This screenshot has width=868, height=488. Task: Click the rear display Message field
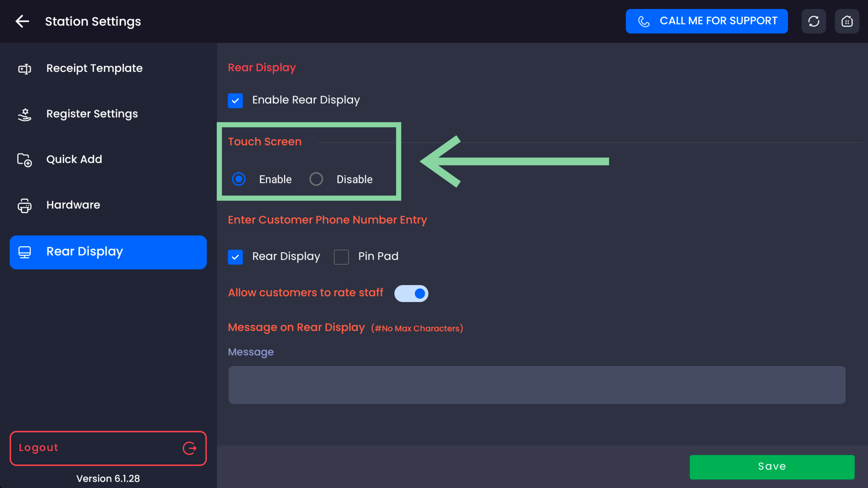(537, 385)
